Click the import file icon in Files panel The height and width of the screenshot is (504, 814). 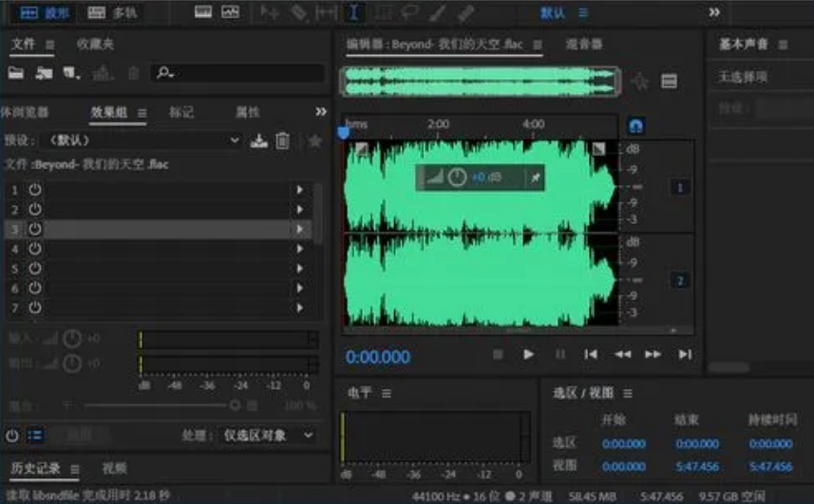[x=44, y=73]
